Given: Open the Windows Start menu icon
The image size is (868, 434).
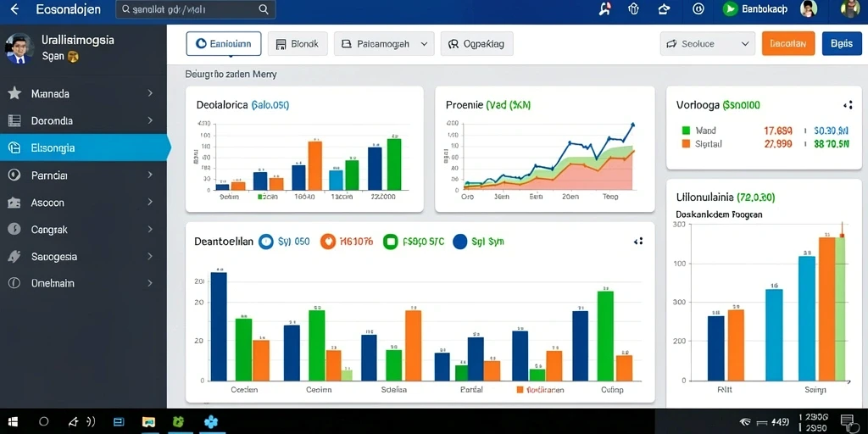Looking at the screenshot, I should pyautogui.click(x=14, y=422).
